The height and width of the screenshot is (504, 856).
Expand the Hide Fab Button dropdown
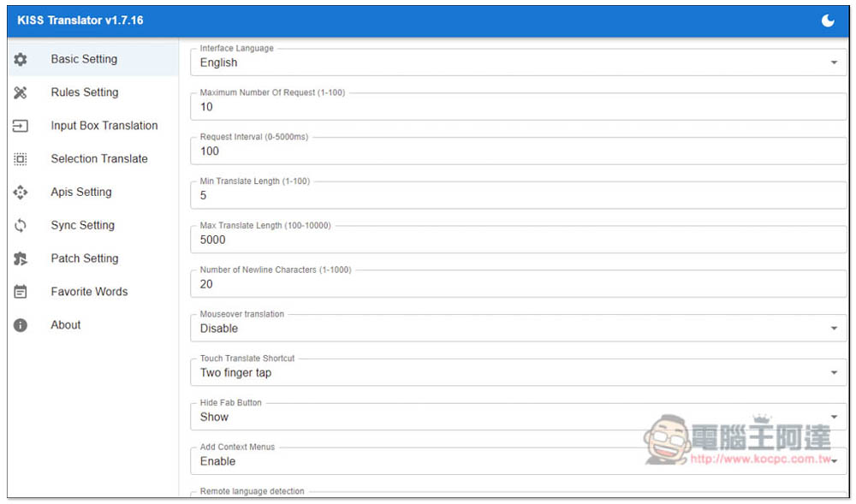click(x=518, y=417)
